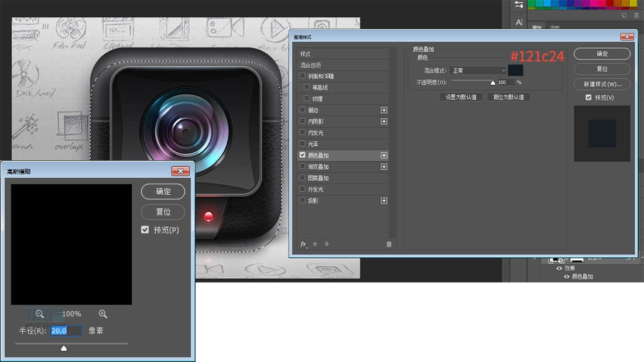Open the brush settings panel icon

point(519,5)
